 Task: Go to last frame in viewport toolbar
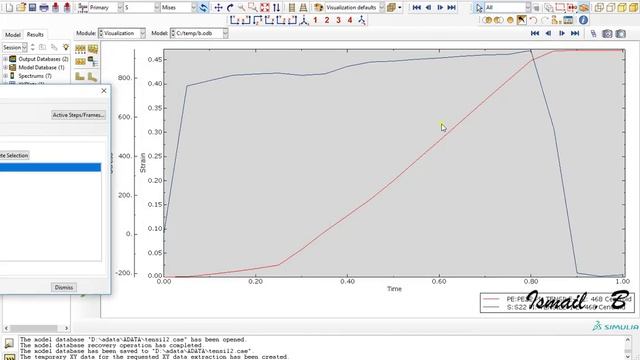(575, 33)
